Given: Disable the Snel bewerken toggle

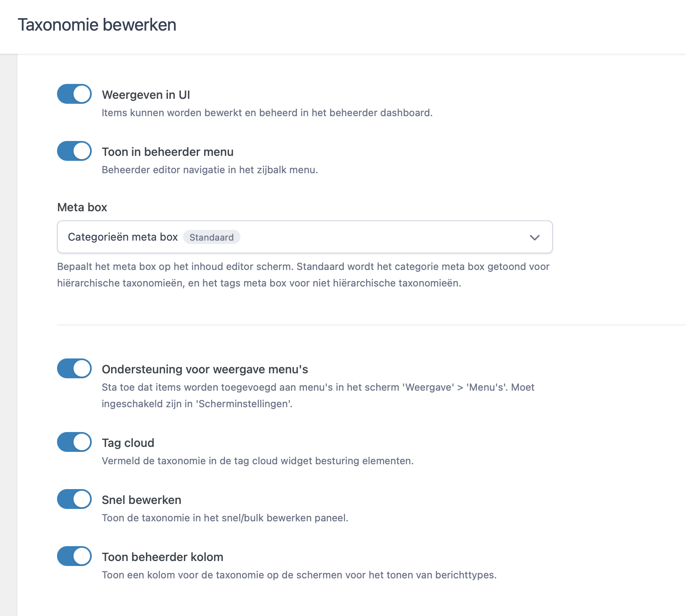Looking at the screenshot, I should click(74, 499).
